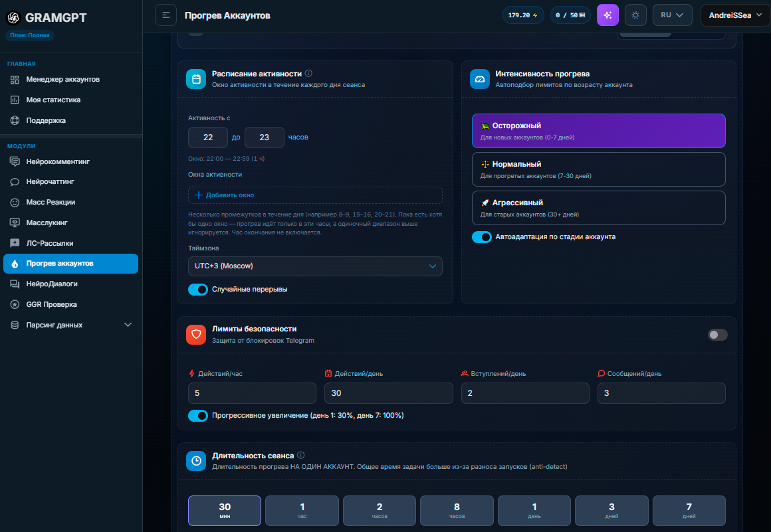Screen dimensions: 771x532
Task: Open the Нейрокомментинг module
Action: click(71, 161)
